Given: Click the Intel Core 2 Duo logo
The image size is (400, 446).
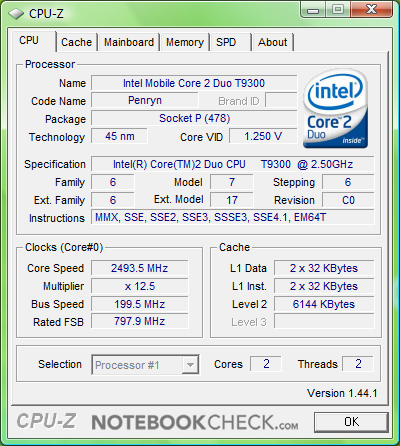Looking at the screenshot, I should click(335, 108).
